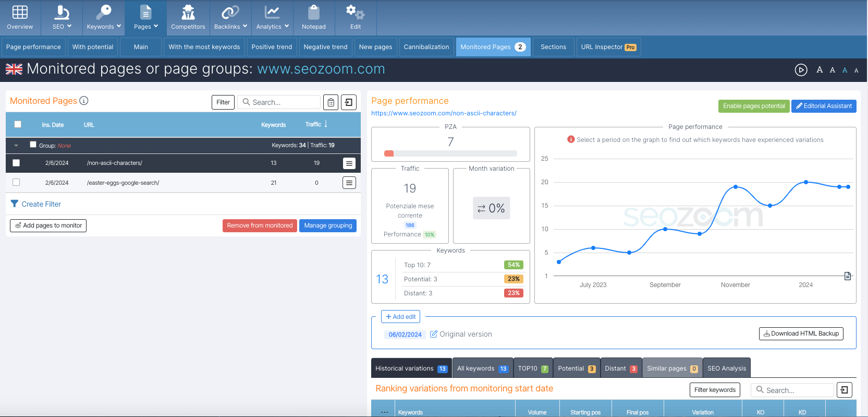The width and height of the screenshot is (868, 417).
Task: Open the non-ascii-characters page URL link
Action: point(444,113)
